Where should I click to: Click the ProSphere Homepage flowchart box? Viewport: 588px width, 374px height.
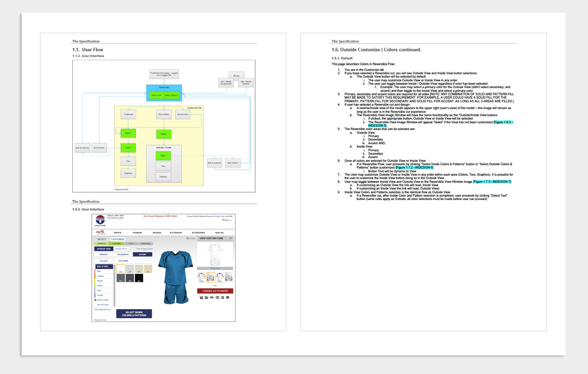coord(164,74)
